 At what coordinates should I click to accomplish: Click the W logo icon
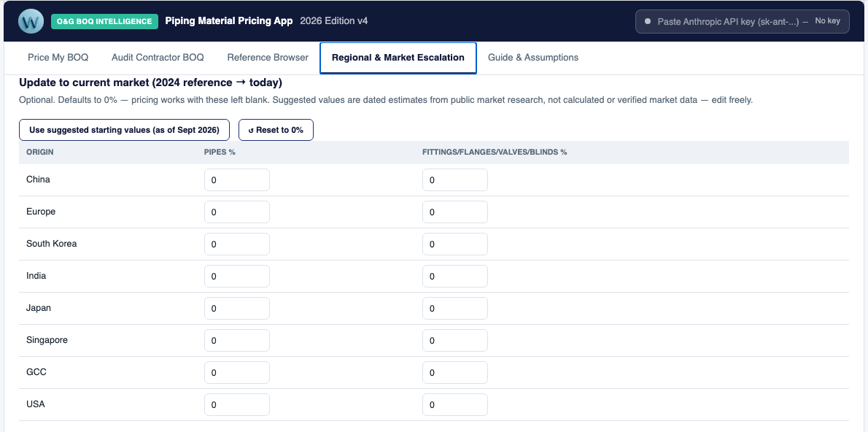click(x=31, y=22)
